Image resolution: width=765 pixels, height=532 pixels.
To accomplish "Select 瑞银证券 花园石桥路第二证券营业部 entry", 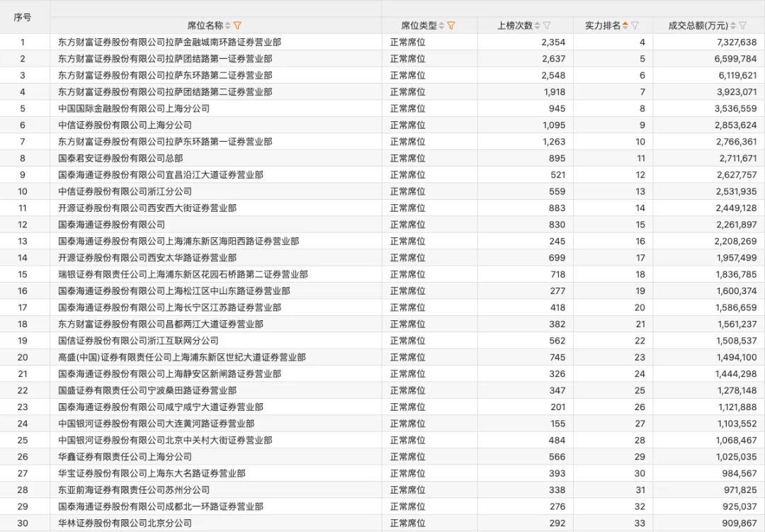I will (183, 274).
